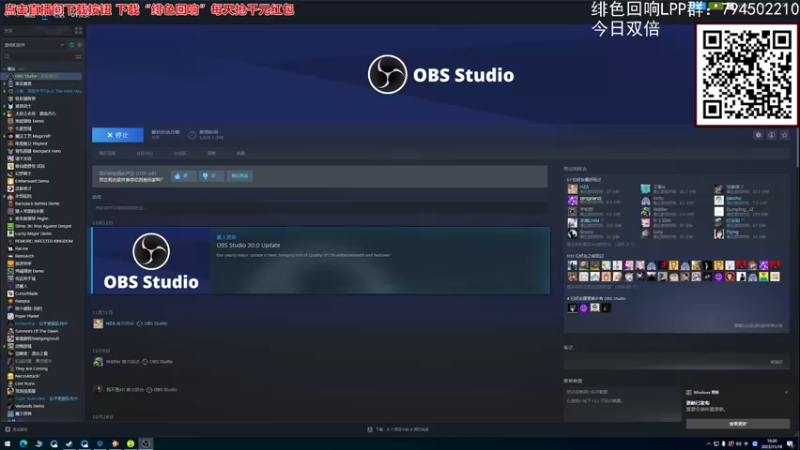Click the notes field on the right panel
Image resolution: width=800 pixels, height=450 pixels.
(x=676, y=362)
